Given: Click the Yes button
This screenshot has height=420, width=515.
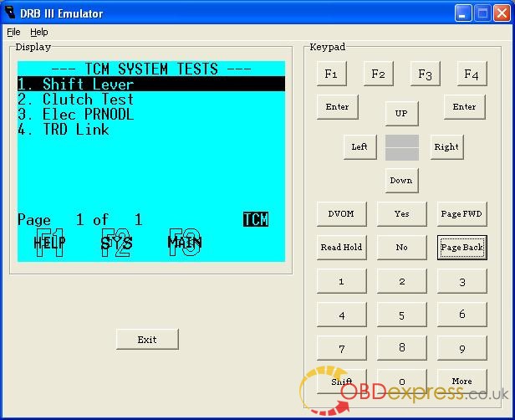Looking at the screenshot, I should coord(401,214).
